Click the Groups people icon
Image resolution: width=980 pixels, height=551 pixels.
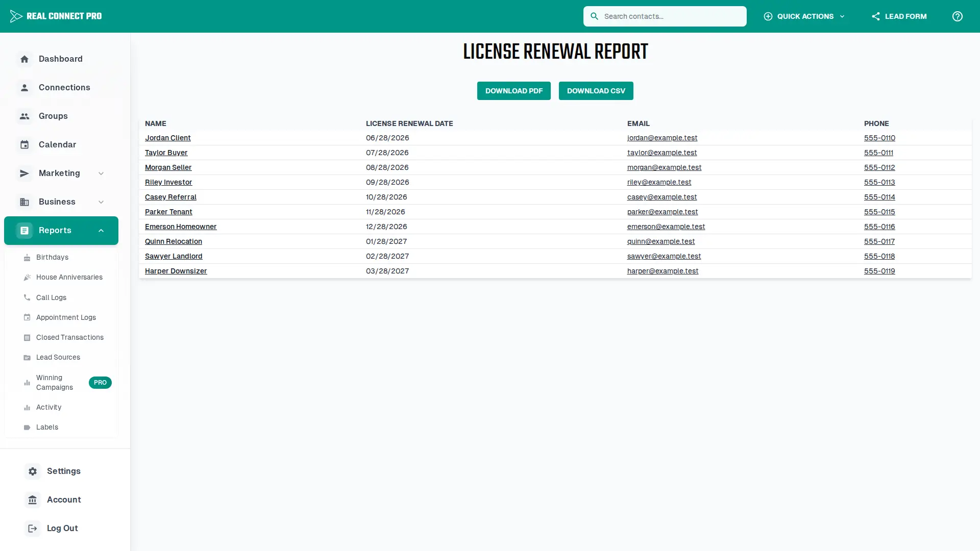tap(24, 116)
